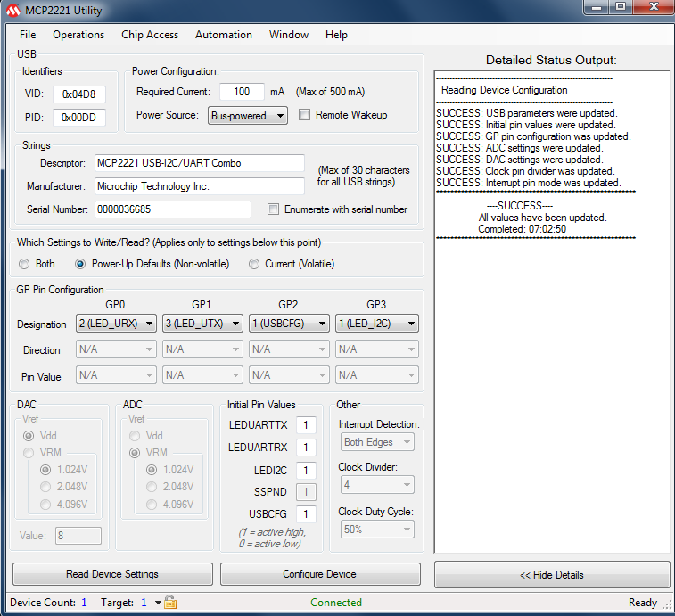
Task: Open the Target device dropdown arrow
Action: point(158,603)
